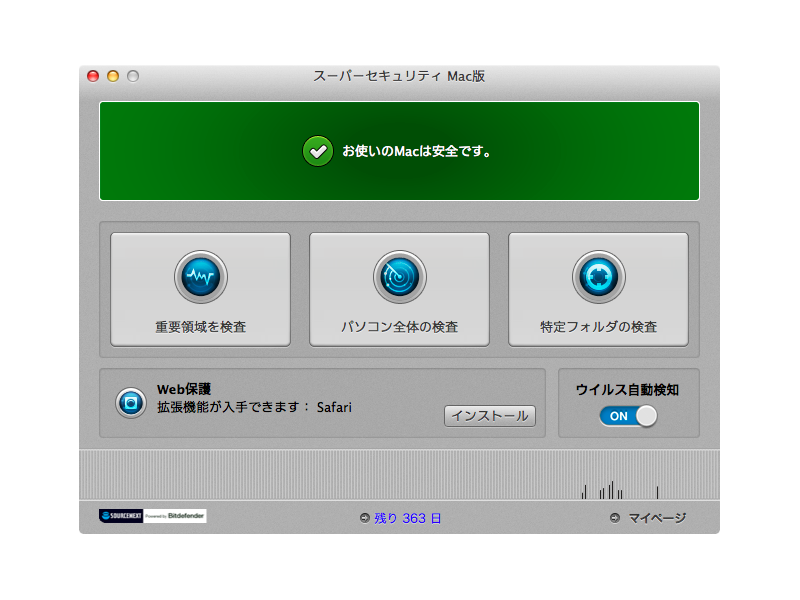Click the Web保護 shield icon
Screen dimensions: 800x600
tap(130, 402)
